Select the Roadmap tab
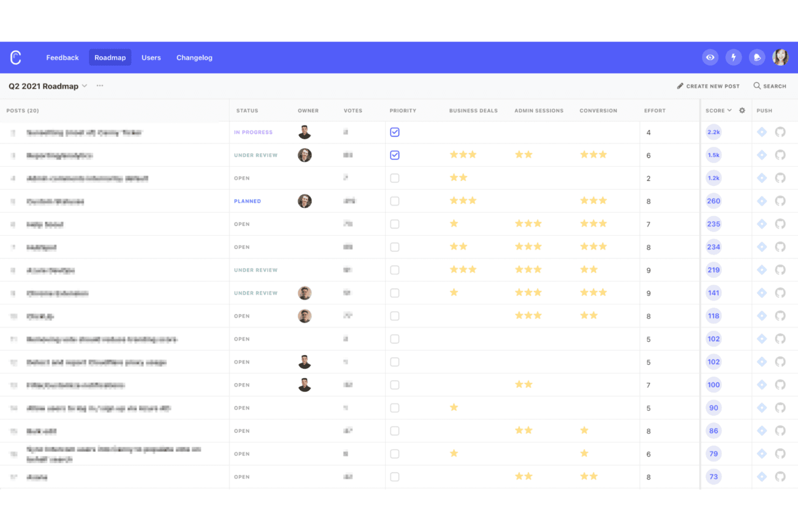798x532 pixels. (110, 58)
